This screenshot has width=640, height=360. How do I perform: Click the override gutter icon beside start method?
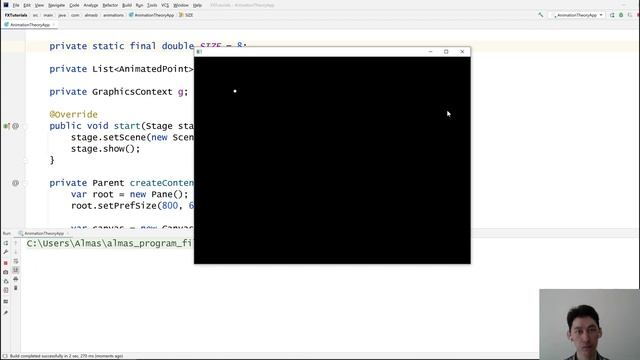[16, 126]
